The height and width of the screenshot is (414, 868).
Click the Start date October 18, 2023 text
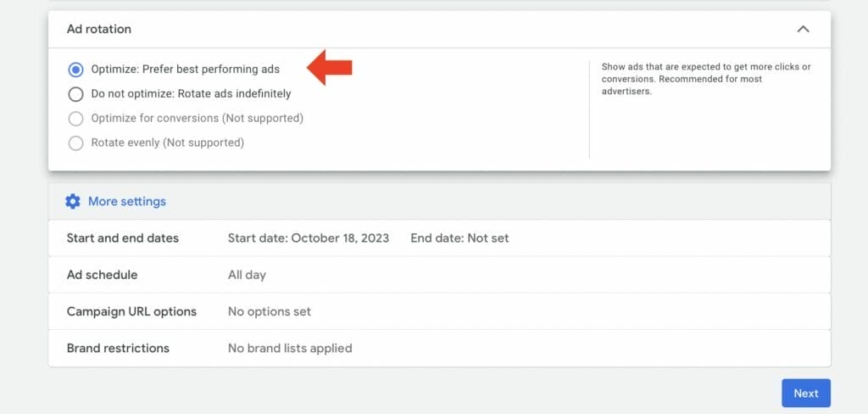309,238
